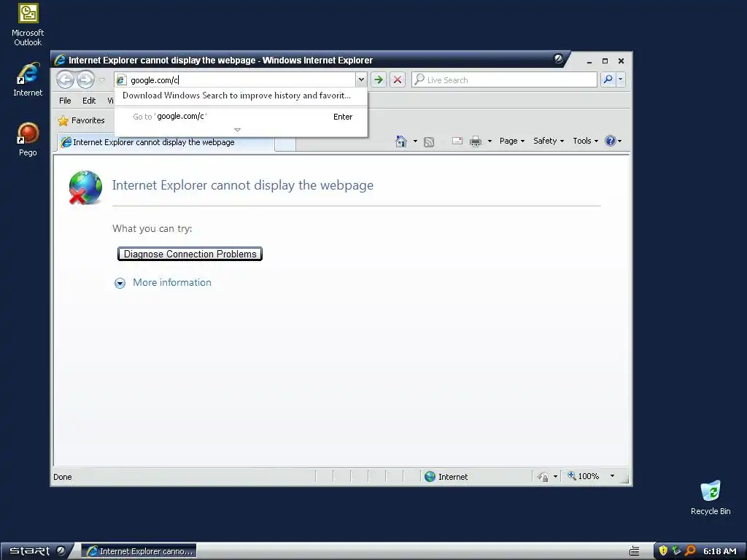Open the Home button dropdown arrow
Screen dimensions: 747x560
(415, 141)
